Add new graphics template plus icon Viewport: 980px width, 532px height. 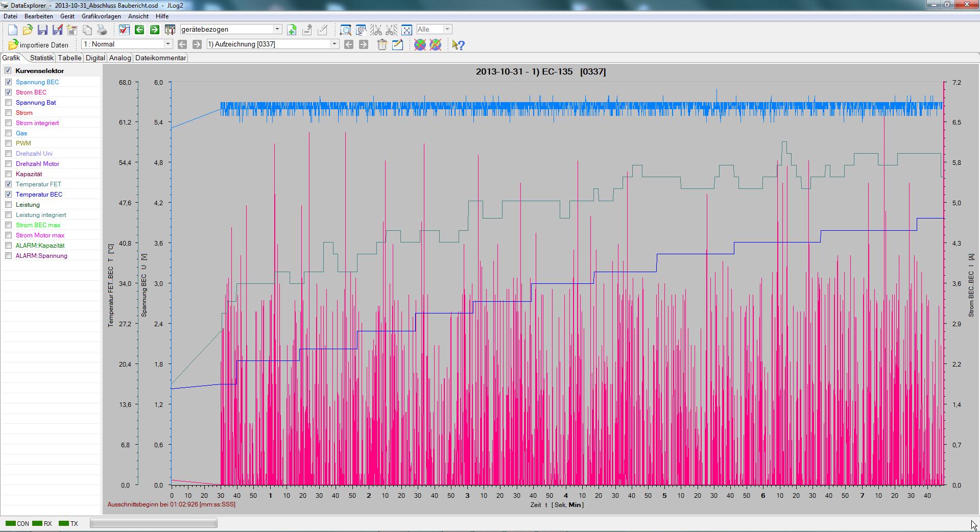pyautogui.click(x=292, y=30)
